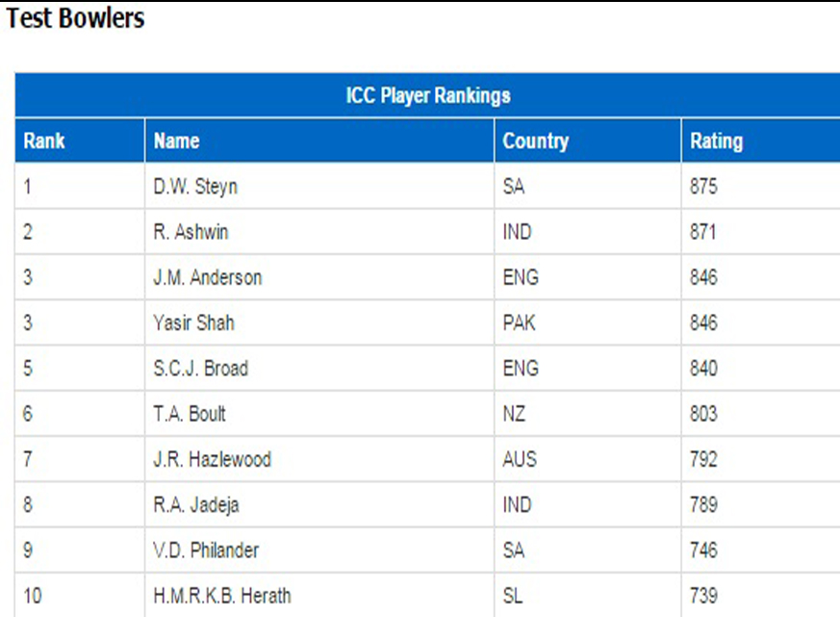840x617 pixels.
Task: Select Yasir Shah row name
Action: [194, 322]
